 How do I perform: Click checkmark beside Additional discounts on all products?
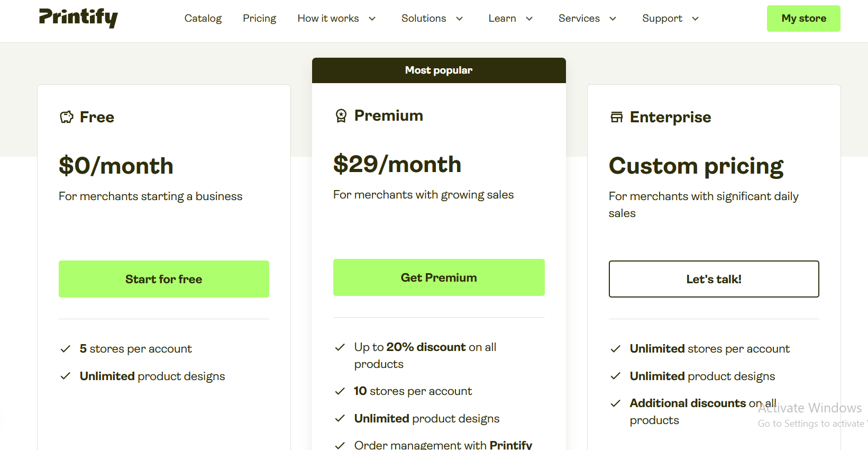coord(616,403)
